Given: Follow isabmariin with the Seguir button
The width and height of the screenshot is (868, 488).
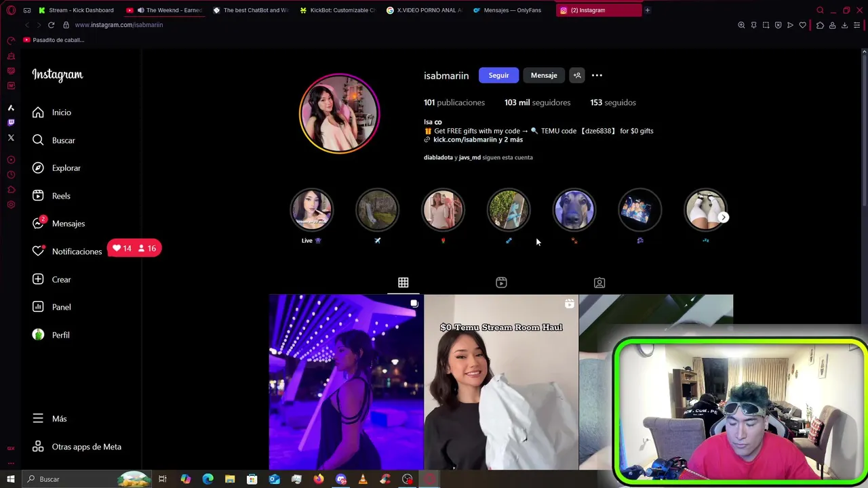Looking at the screenshot, I should coord(498,75).
